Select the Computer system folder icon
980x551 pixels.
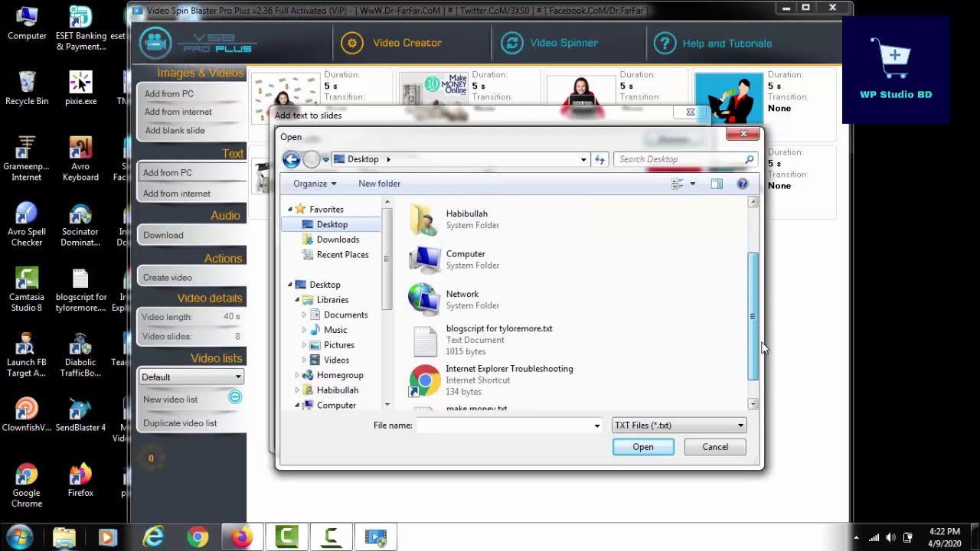click(x=424, y=259)
